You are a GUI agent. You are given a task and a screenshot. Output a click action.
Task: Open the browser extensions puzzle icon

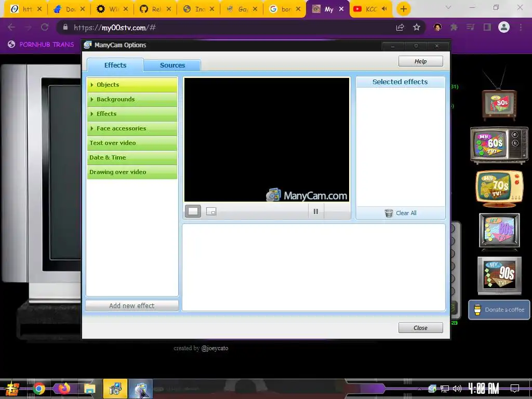coord(454,27)
